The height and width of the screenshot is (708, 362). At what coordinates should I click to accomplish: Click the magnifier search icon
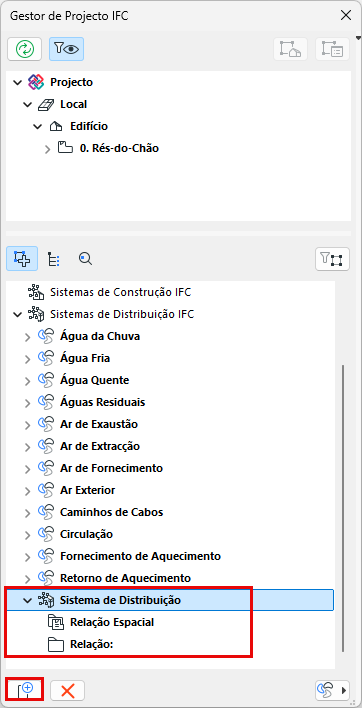tap(85, 259)
